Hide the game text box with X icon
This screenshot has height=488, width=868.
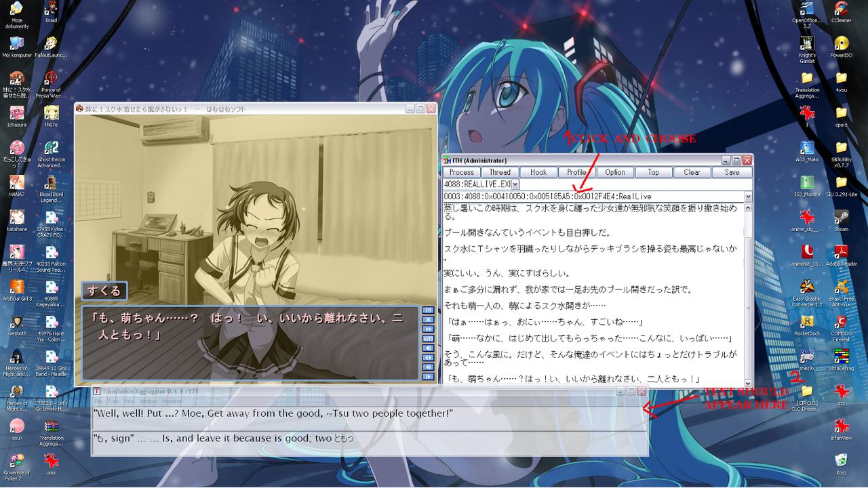click(x=428, y=319)
